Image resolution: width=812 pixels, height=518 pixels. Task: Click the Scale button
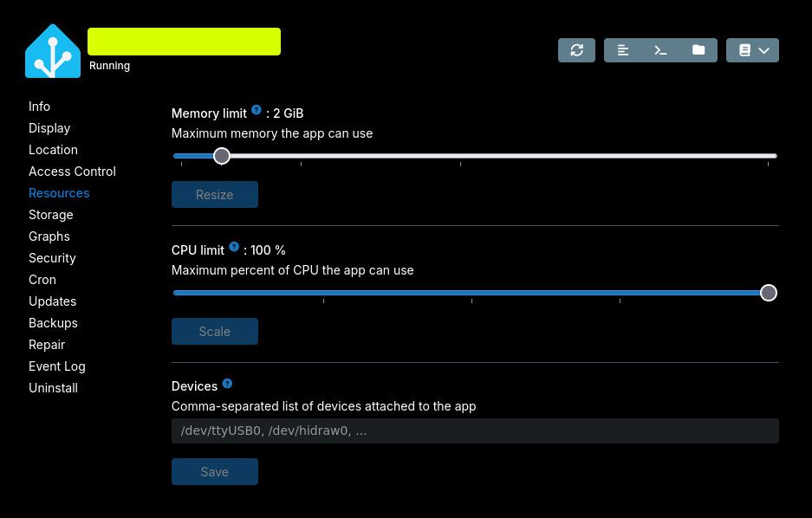(214, 332)
